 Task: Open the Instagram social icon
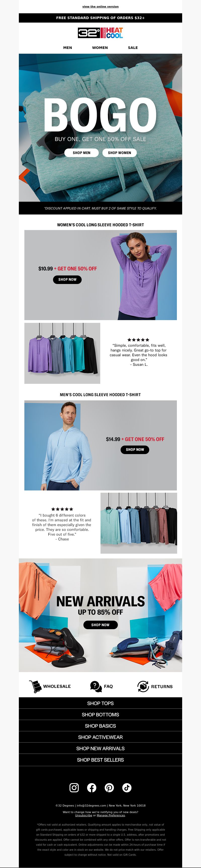(74, 787)
